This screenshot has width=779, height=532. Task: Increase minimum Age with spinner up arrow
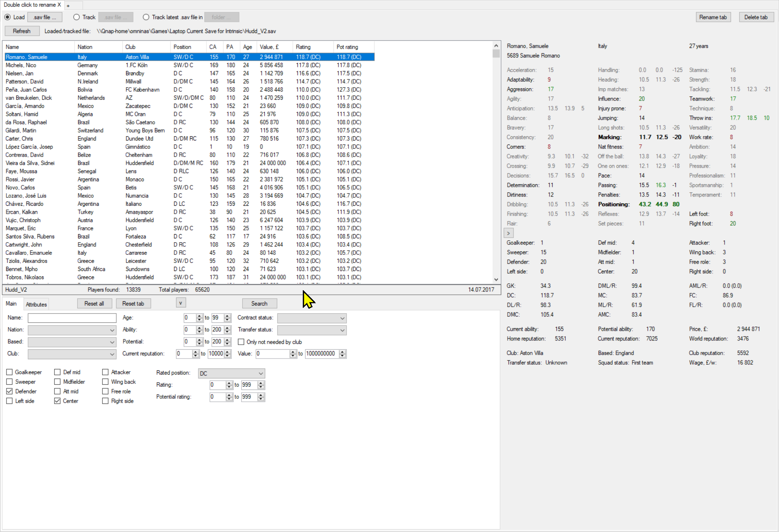[199, 316]
